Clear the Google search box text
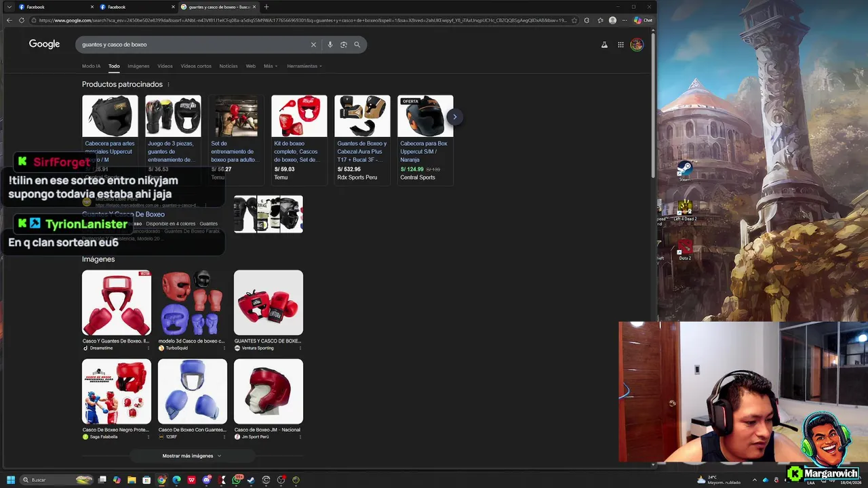The image size is (868, 488). [x=313, y=45]
